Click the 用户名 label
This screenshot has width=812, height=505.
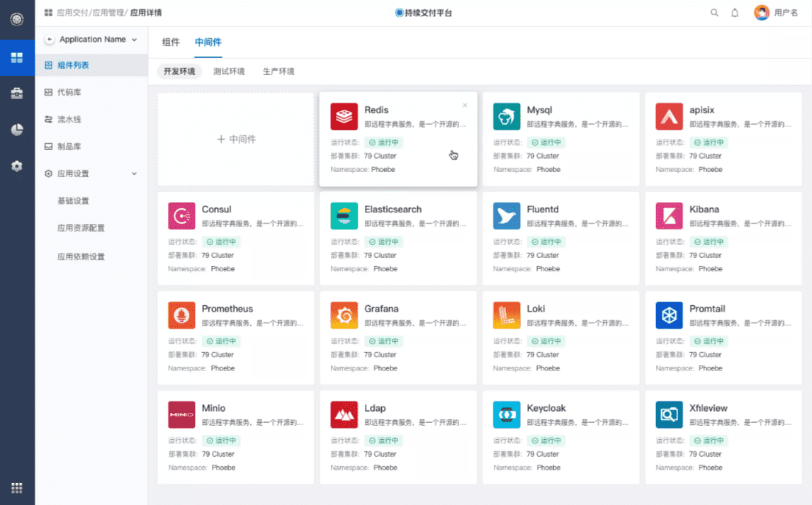point(786,13)
